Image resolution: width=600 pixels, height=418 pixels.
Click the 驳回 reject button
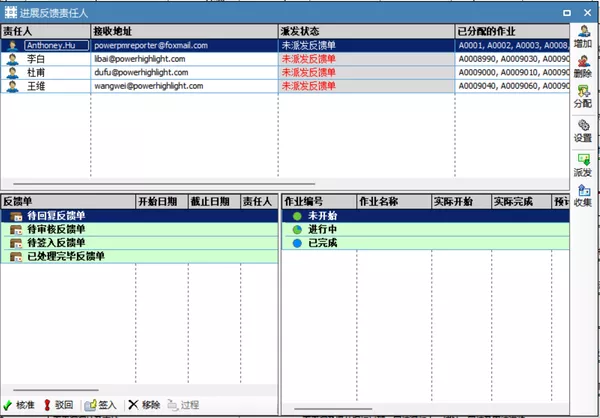(59, 405)
